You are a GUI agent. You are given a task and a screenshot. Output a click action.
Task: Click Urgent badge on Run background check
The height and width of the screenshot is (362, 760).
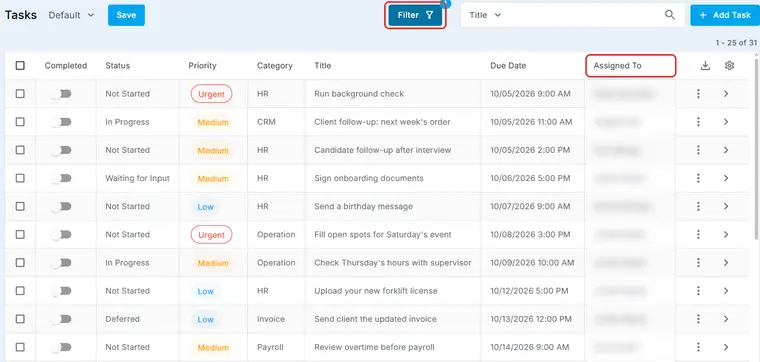211,94
